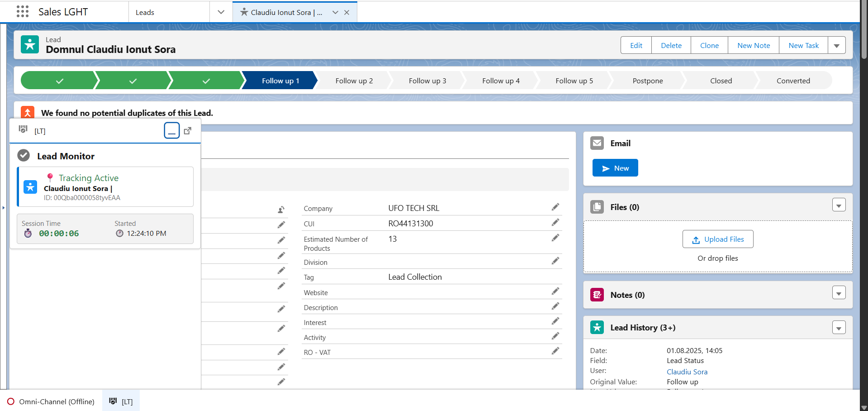Open the Claudiu Sora user link
Viewport: 868px width, 411px height.
(x=687, y=371)
